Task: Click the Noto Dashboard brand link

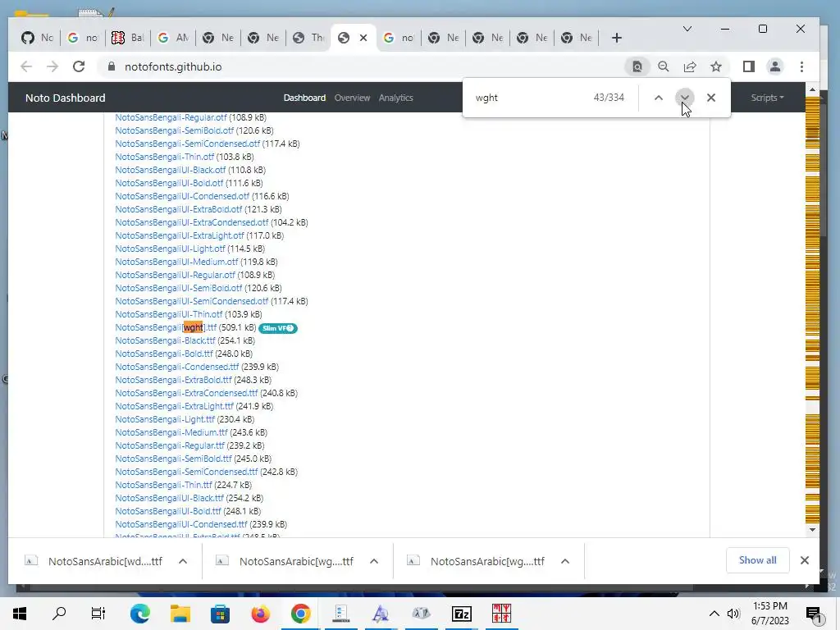Action: click(66, 98)
